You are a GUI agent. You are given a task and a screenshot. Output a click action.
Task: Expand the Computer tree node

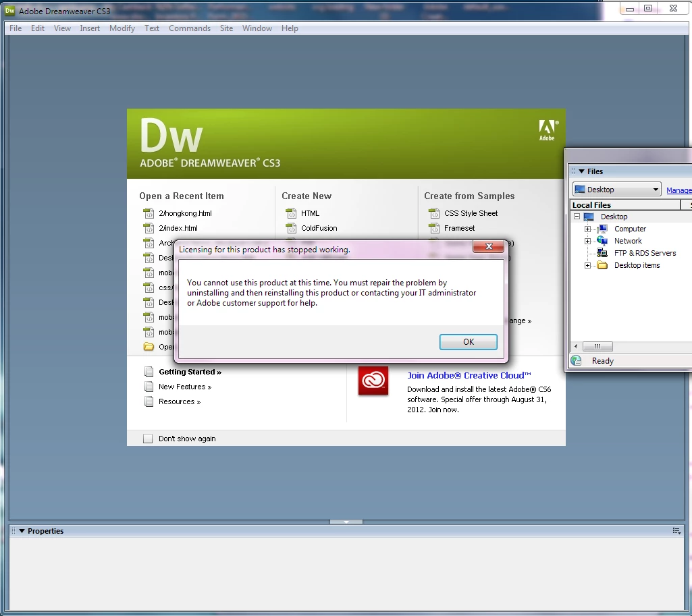(x=587, y=229)
